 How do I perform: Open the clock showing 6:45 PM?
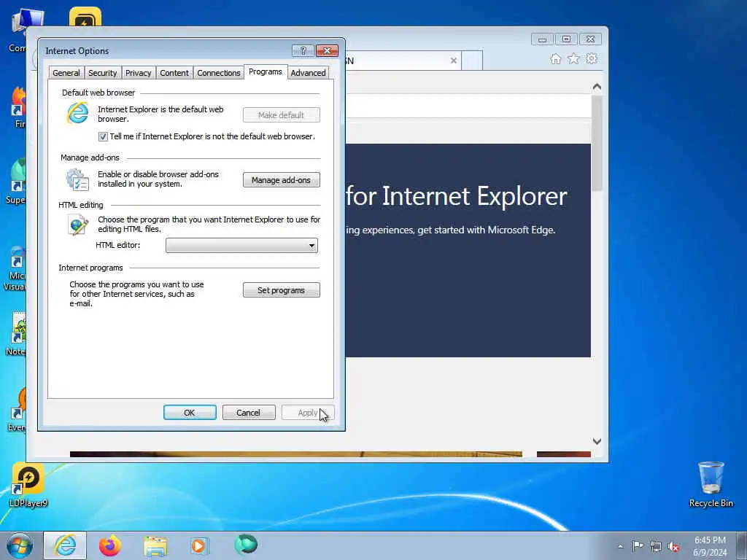click(x=710, y=546)
